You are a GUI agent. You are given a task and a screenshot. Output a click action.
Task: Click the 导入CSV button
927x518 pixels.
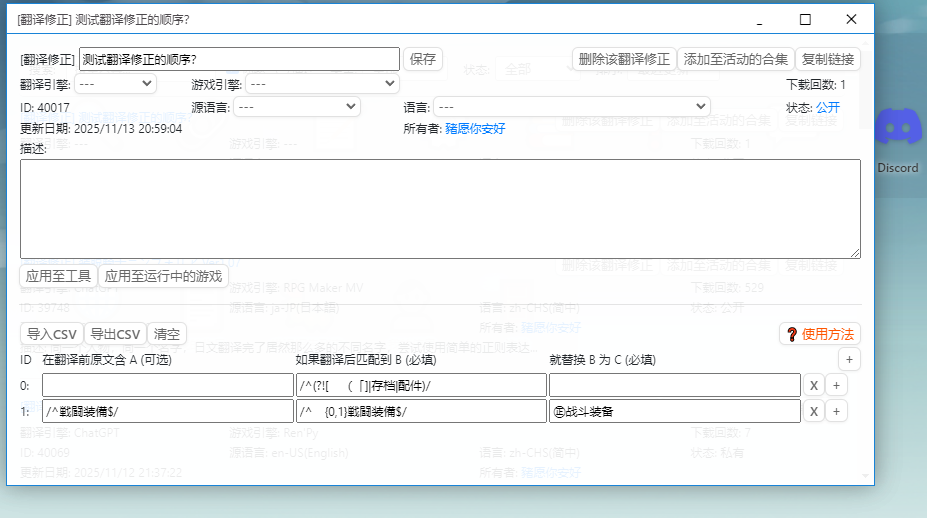tap(52, 334)
